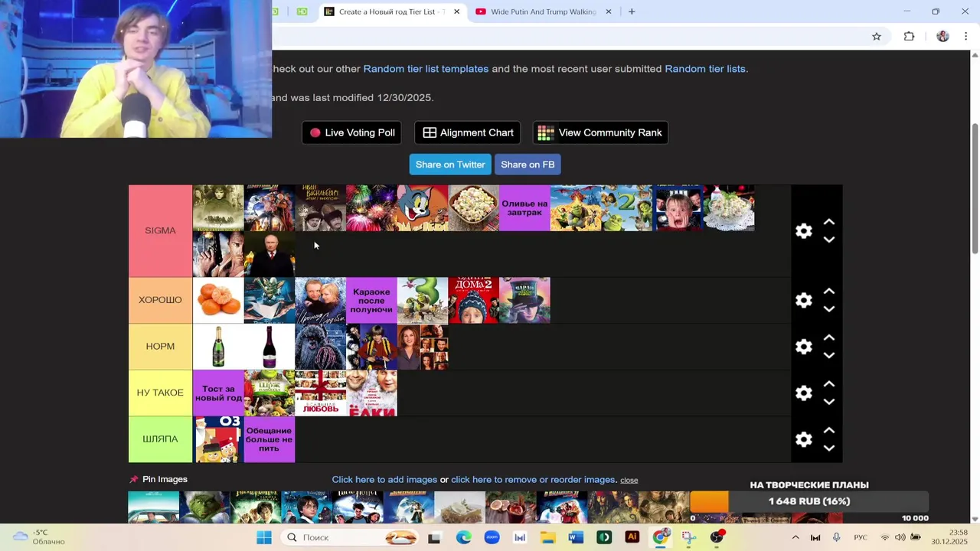Open the Chrome three-dot menu

pyautogui.click(x=966, y=36)
